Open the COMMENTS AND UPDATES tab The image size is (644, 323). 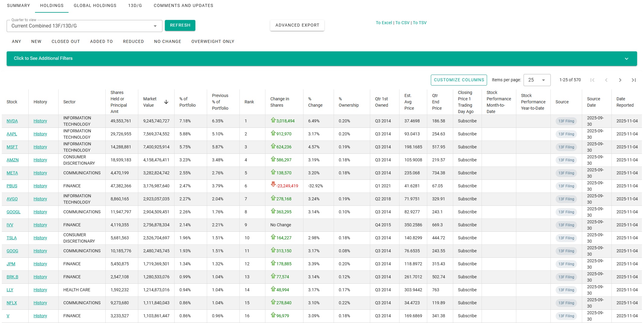[x=183, y=5]
